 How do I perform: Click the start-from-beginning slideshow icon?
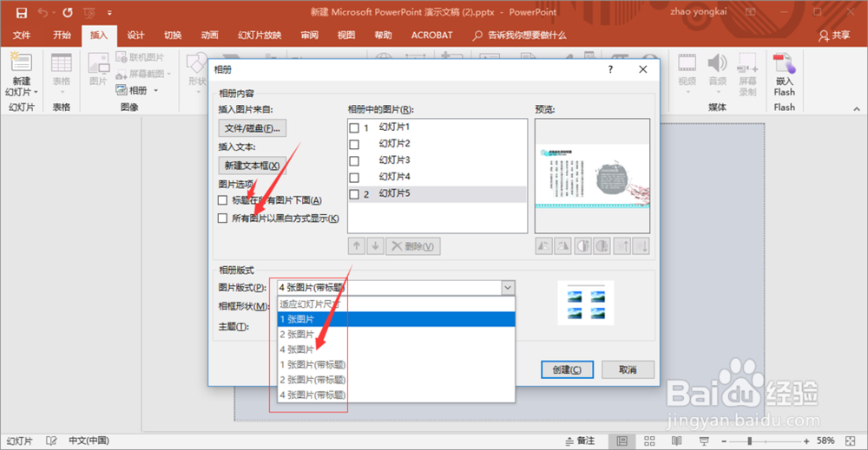pyautogui.click(x=89, y=12)
